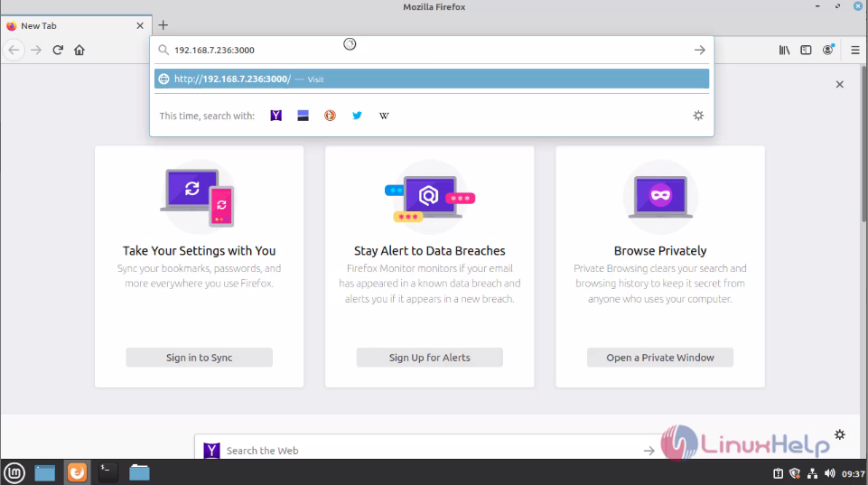Screen dimensions: 868x485
Task: Click the Stay Alert to Data Breaches heading
Action: 430,251
